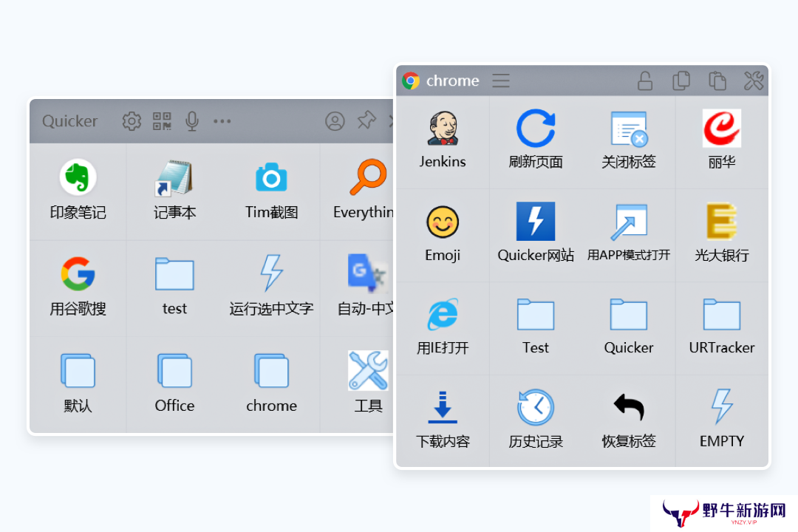
Task: Open the hamburger menu in chrome panel
Action: coord(501,81)
